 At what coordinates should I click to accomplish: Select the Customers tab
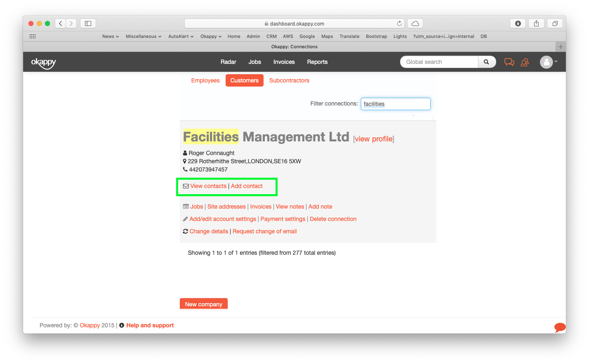coord(245,80)
